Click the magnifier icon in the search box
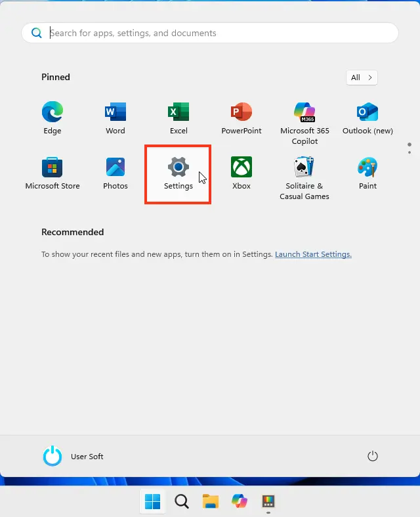 (37, 33)
